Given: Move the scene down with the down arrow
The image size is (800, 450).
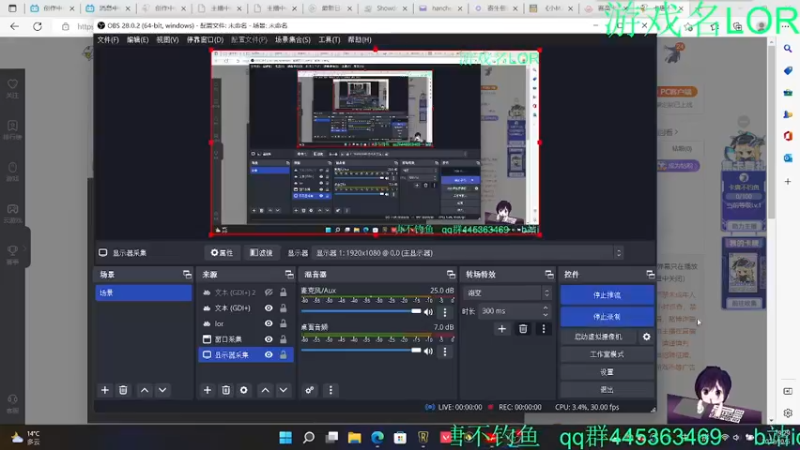Looking at the screenshot, I should pyautogui.click(x=162, y=390).
